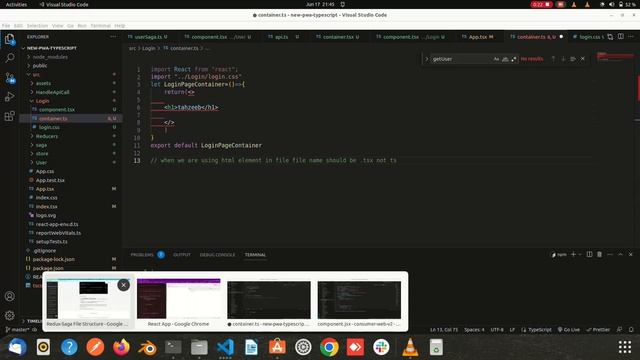
Task: Open the Accounts menu icon
Action: tap(9, 296)
